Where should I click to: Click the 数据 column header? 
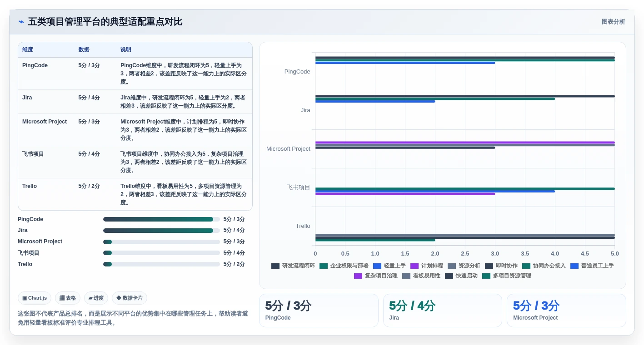point(84,50)
